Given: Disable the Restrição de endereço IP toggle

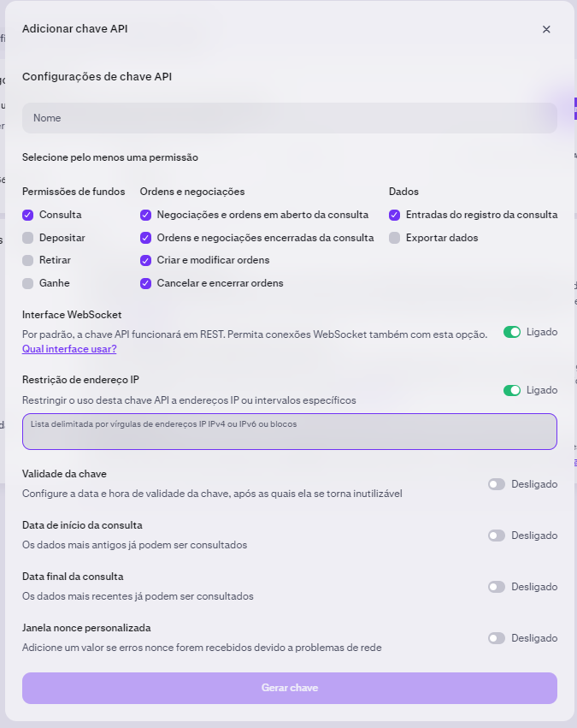Looking at the screenshot, I should [512, 390].
